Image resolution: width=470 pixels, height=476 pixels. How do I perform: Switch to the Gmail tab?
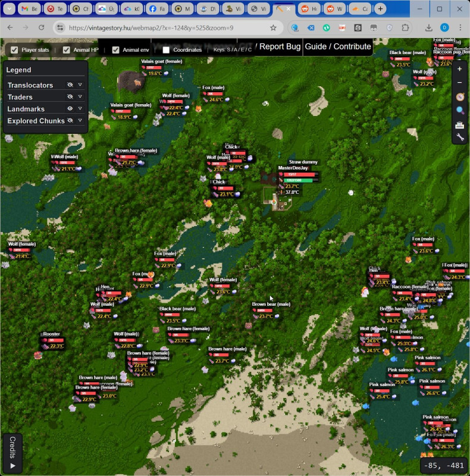pos(29,9)
